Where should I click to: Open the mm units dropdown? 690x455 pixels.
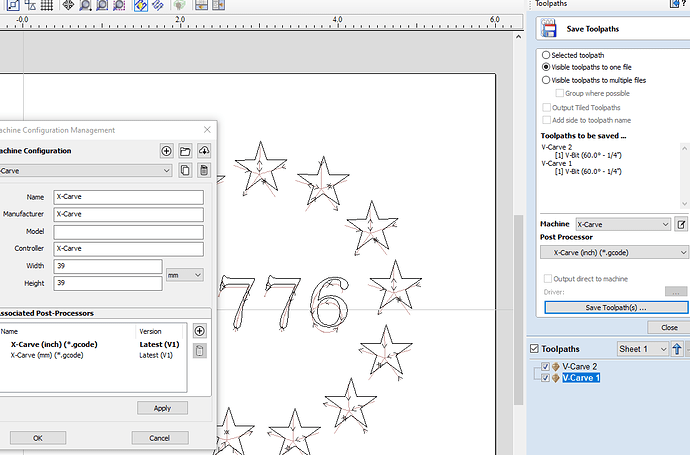click(185, 274)
